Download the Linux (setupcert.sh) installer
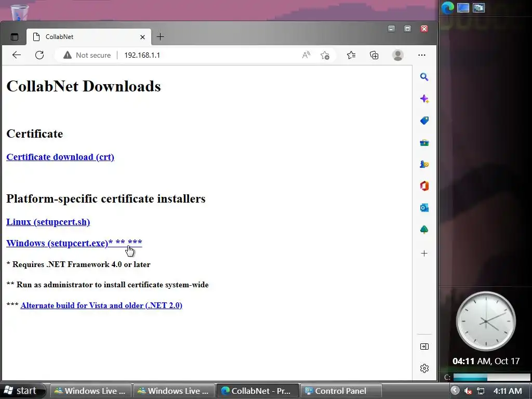Viewport: 532px width, 399px height. 48,222
